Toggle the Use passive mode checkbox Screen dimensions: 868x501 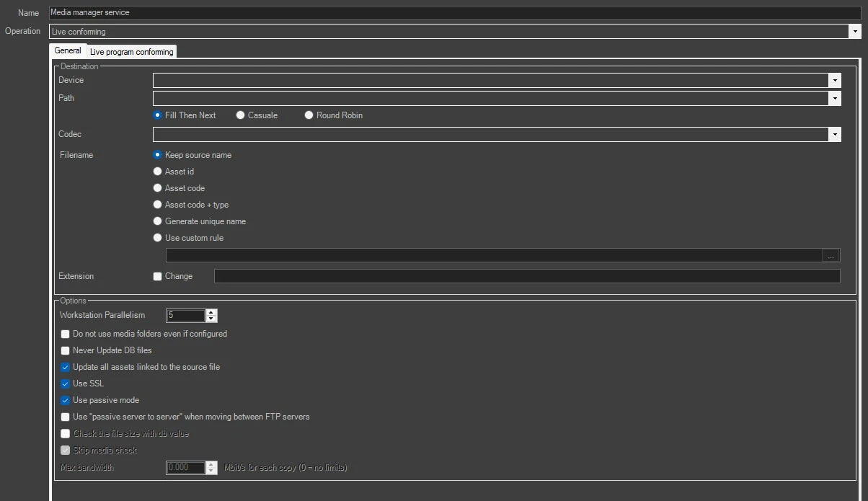[x=66, y=400]
